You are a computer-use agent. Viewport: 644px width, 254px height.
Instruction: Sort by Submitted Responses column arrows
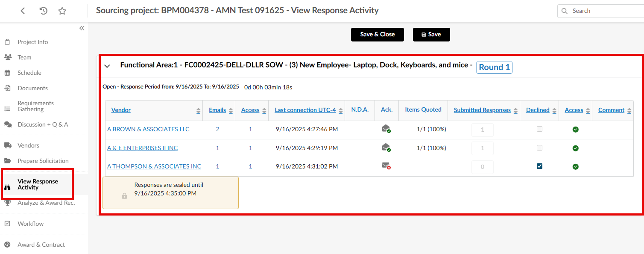(x=515, y=111)
